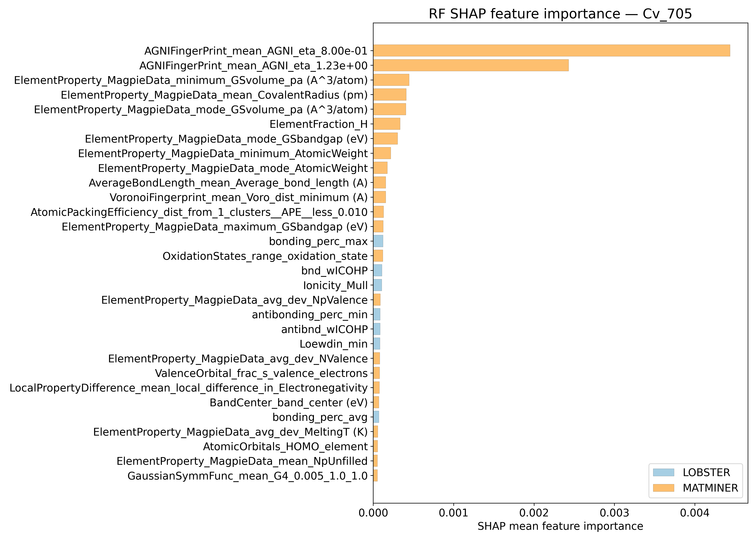
Task: Click the x-axis label SHAP mean feature importance
Action: pyautogui.click(x=560, y=526)
